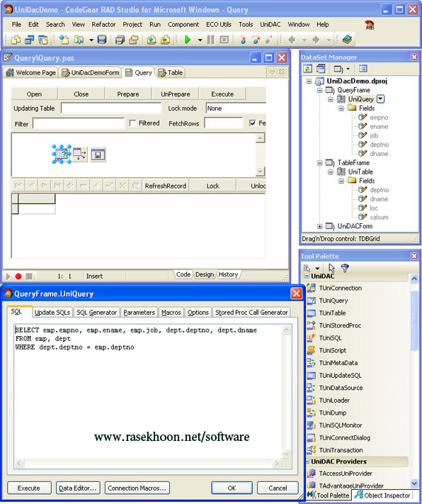Select the empno field under UniQuery
This screenshot has width=422, height=504.
pos(379,118)
